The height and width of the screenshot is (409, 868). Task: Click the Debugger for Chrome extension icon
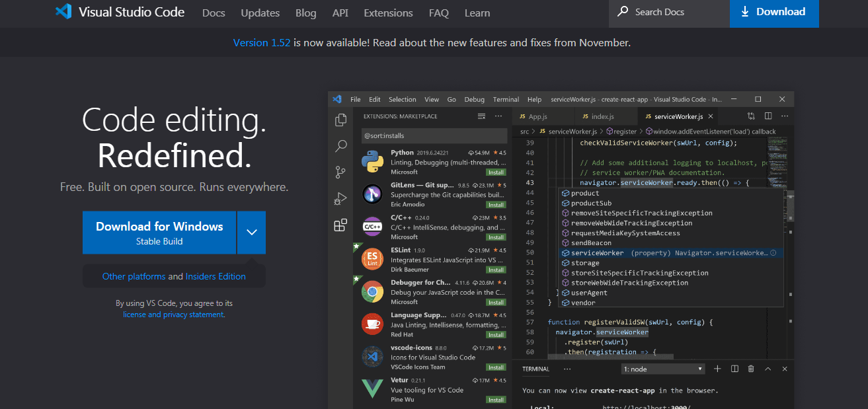373,291
